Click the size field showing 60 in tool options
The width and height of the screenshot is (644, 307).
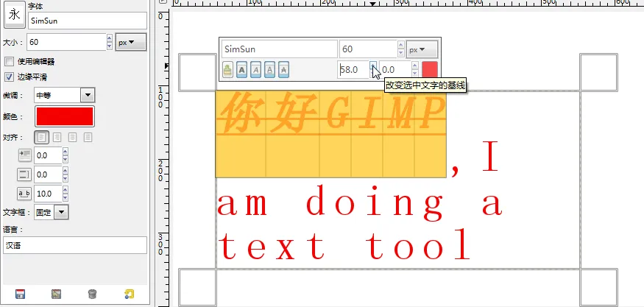tap(66, 42)
